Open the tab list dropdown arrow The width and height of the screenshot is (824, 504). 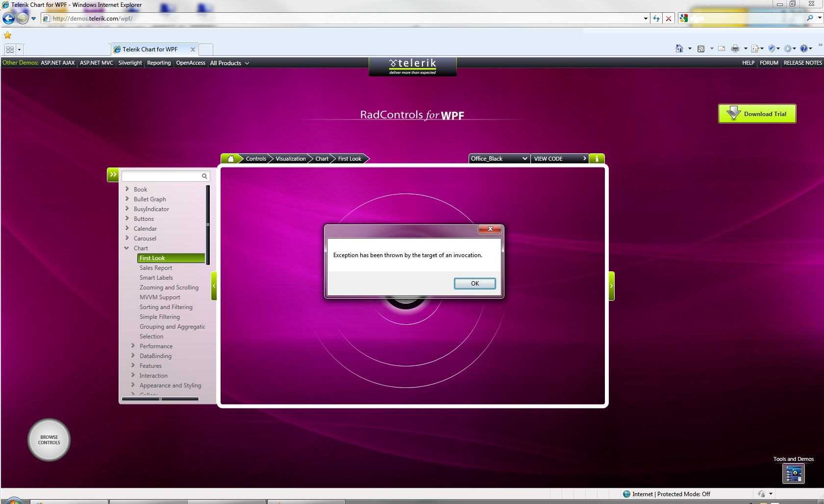tap(19, 49)
